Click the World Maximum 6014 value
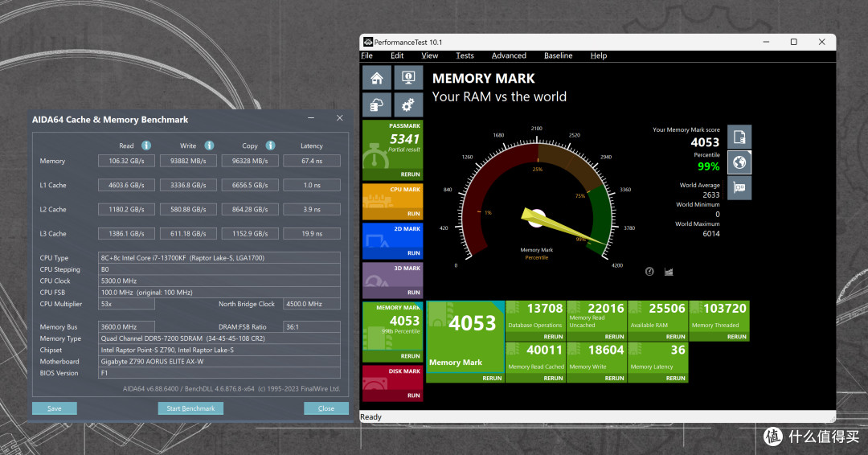 coord(710,234)
